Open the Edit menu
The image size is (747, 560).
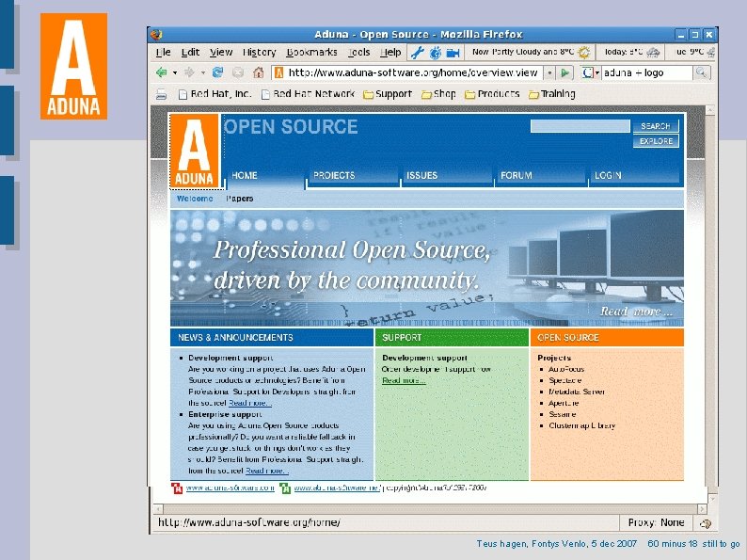190,52
